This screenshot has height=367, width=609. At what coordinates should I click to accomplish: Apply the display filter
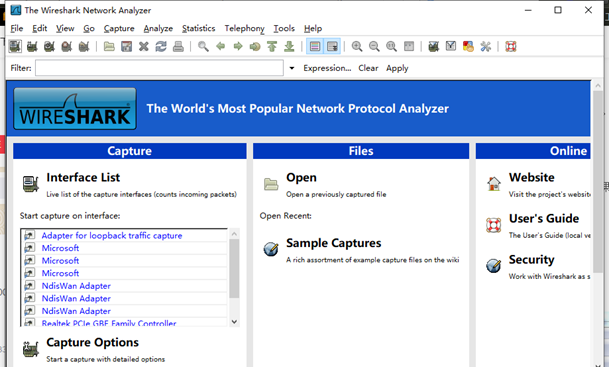(x=397, y=68)
